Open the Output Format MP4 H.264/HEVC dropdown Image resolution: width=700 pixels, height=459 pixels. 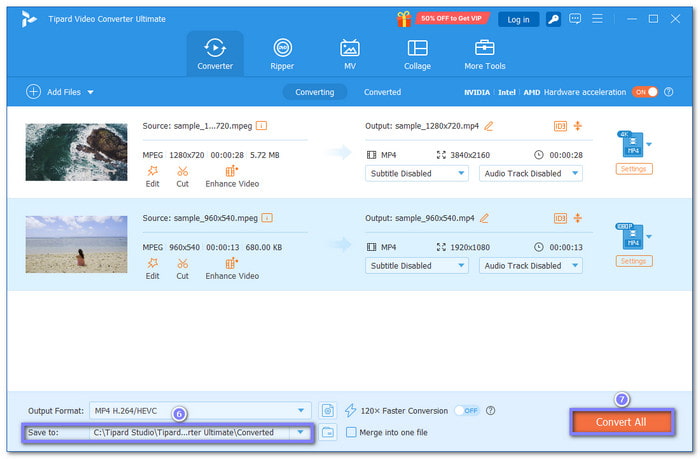(x=200, y=410)
